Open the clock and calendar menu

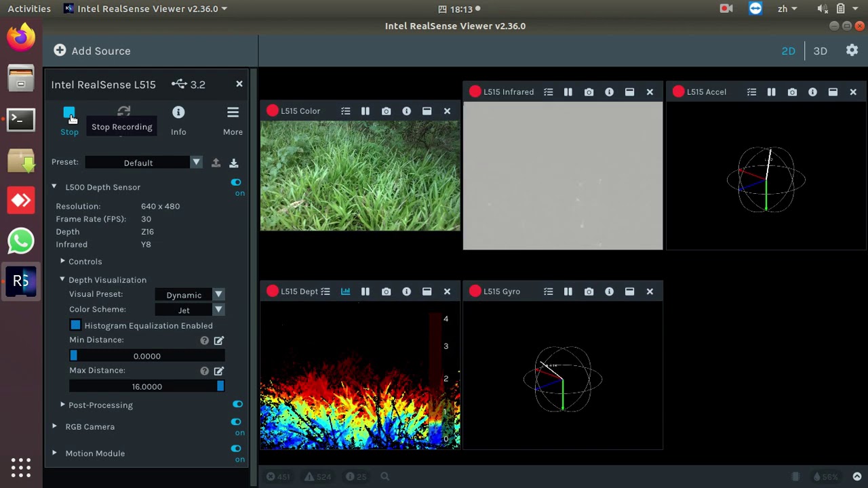click(x=460, y=9)
